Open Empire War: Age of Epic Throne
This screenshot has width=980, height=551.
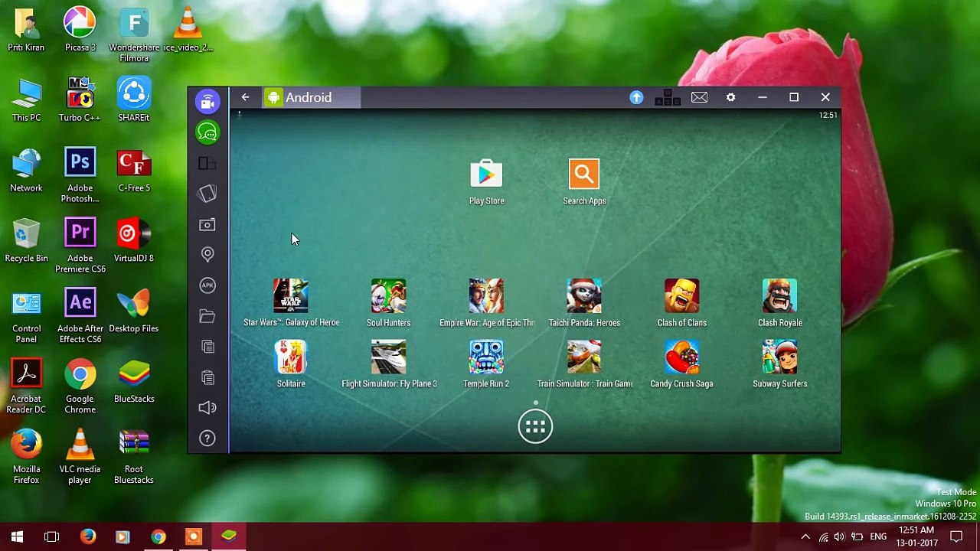[x=486, y=303]
